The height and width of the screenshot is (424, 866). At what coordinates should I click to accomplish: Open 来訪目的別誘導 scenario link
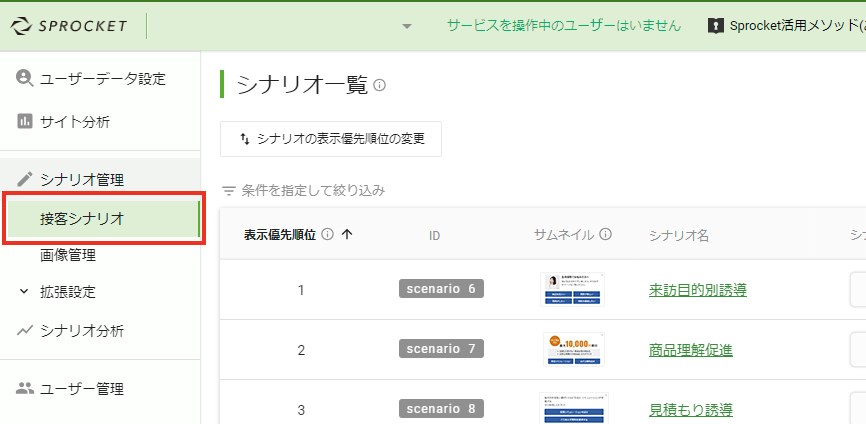[698, 290]
